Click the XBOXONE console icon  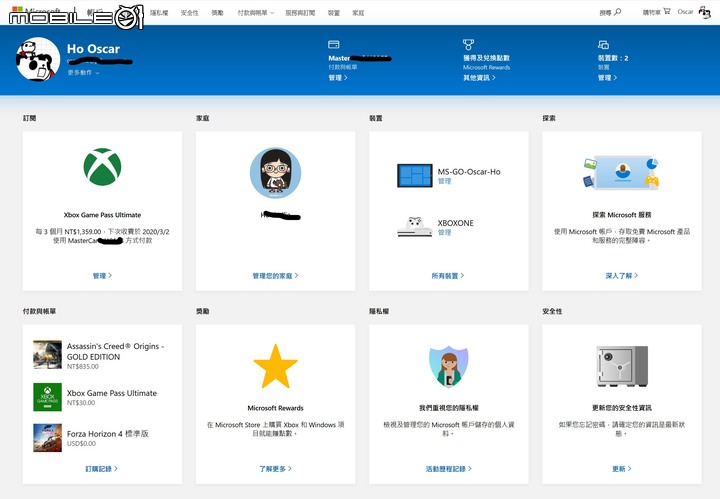pyautogui.click(x=415, y=227)
